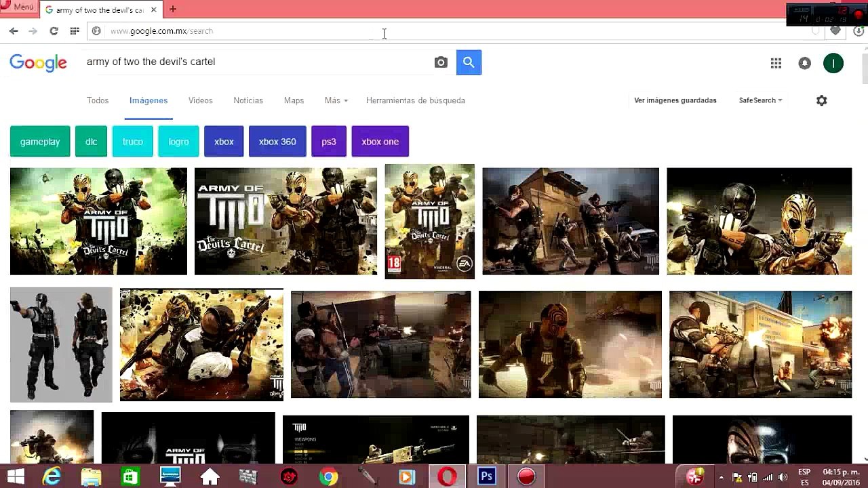
Task: Open the red recorder taskbar icon
Action: pos(526,476)
